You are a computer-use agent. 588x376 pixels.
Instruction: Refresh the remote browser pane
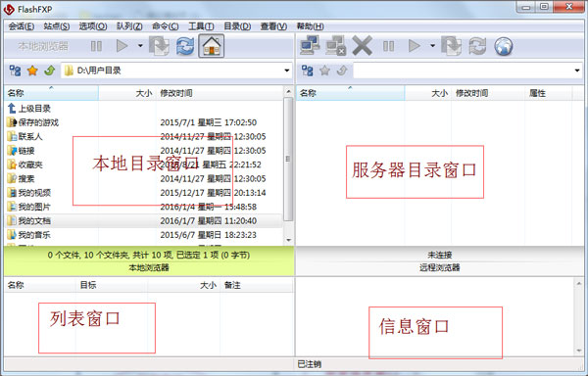pos(477,46)
